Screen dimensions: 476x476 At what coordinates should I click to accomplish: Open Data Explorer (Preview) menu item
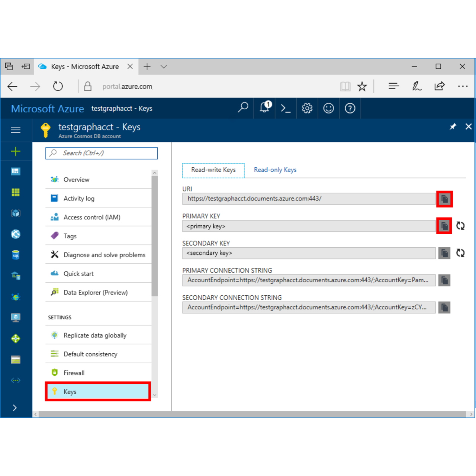(x=96, y=293)
